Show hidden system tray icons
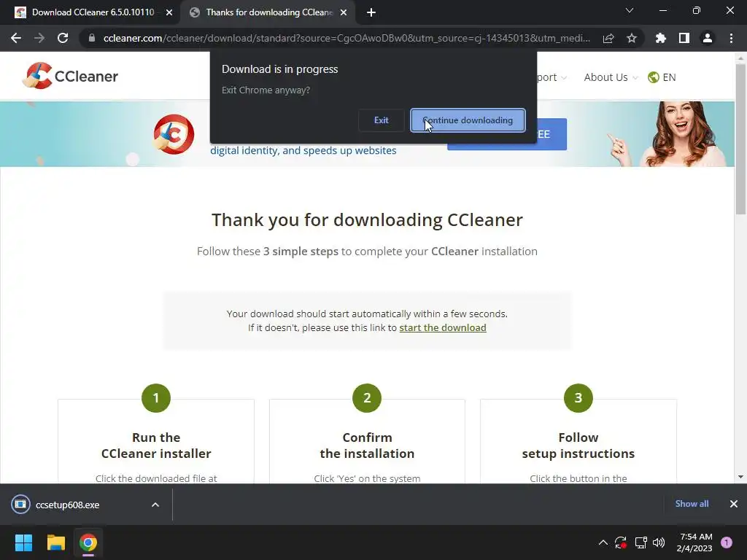Image resolution: width=747 pixels, height=560 pixels. (603, 542)
